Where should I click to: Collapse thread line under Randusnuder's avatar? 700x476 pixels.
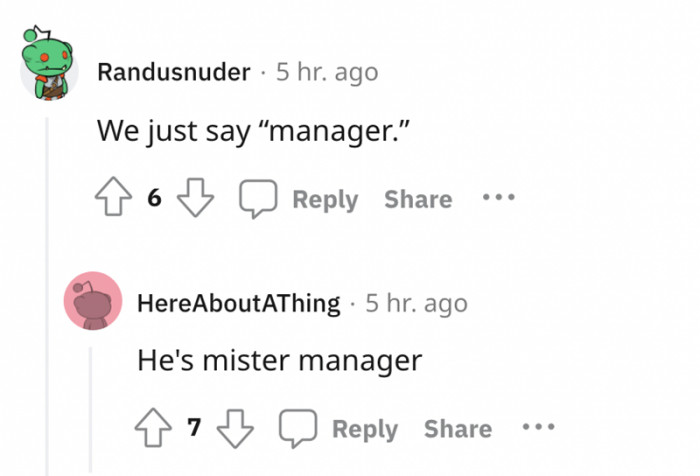tap(46, 300)
